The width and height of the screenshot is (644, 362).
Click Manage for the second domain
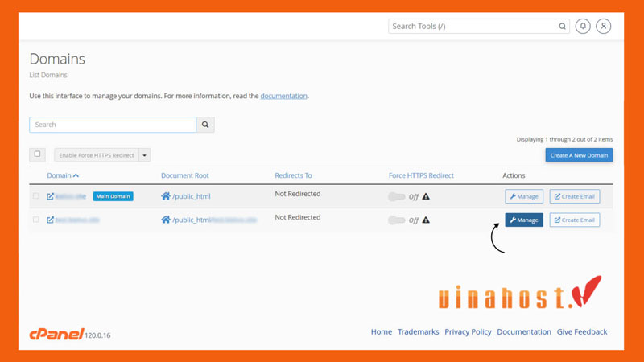(524, 220)
